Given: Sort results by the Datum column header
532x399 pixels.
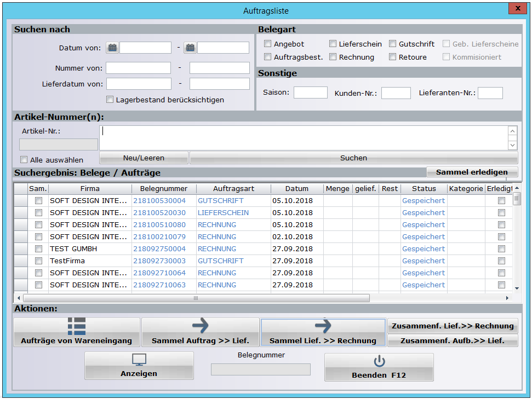Looking at the screenshot, I should pos(296,188).
